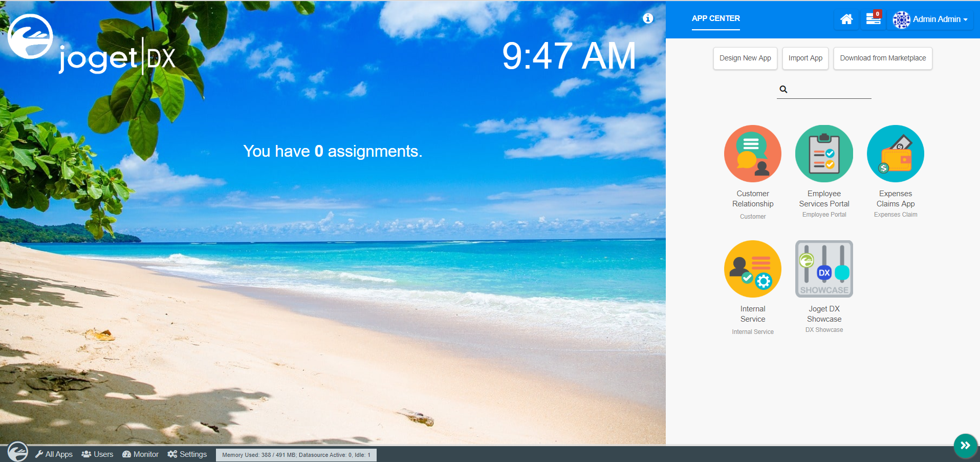
Task: Open the Expenses Claims App icon
Action: tap(895, 154)
